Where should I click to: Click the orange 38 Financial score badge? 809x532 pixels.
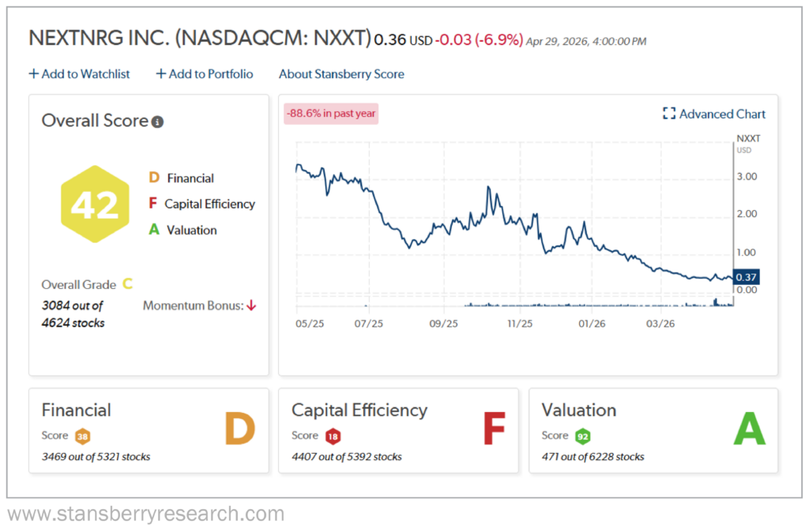point(82,436)
